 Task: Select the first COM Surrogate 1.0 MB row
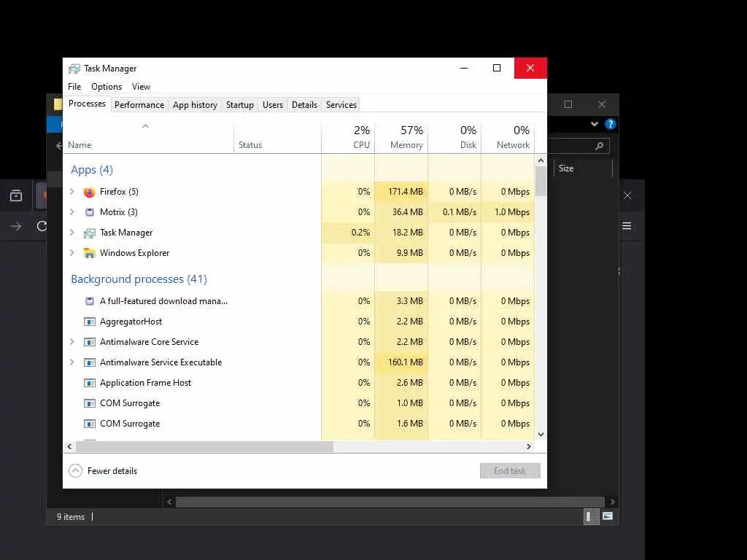[298, 403]
